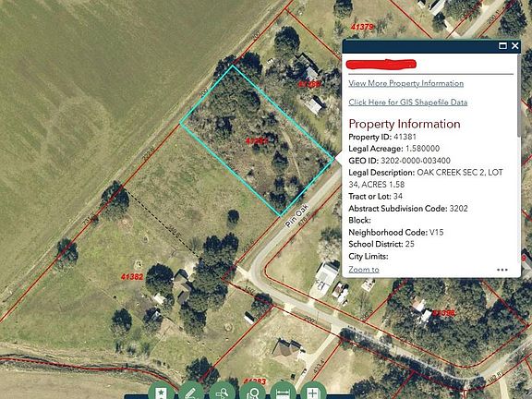The image size is (532, 399).
Task: Select parcel 41379 on the map
Action: [362, 27]
